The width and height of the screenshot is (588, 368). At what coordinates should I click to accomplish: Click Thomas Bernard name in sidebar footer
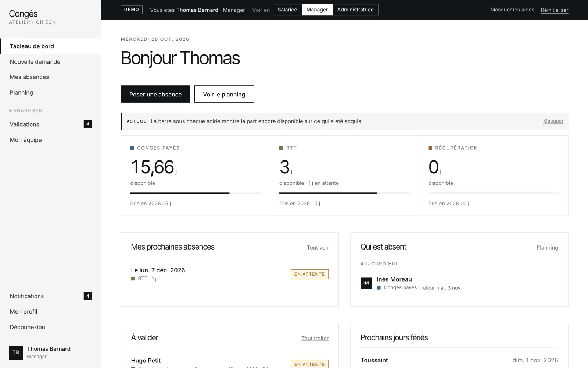coord(49,349)
